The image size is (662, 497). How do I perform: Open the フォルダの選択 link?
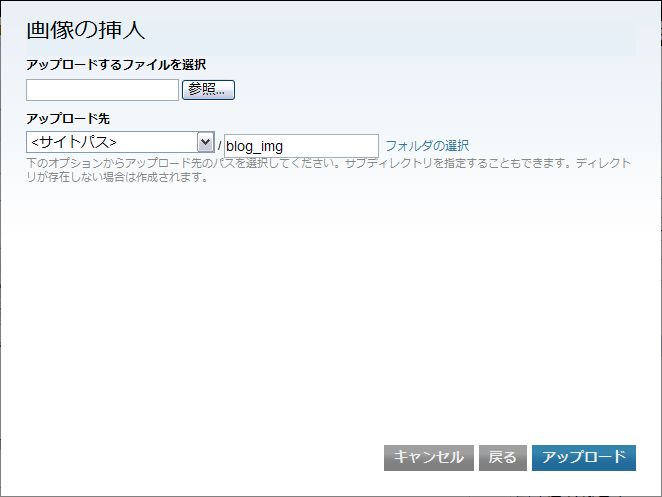pos(427,146)
